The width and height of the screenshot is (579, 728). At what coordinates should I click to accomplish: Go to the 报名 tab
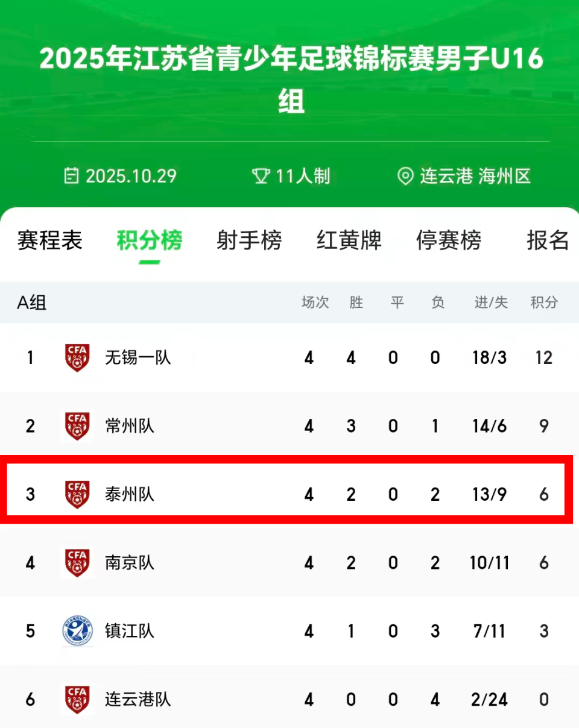point(548,240)
